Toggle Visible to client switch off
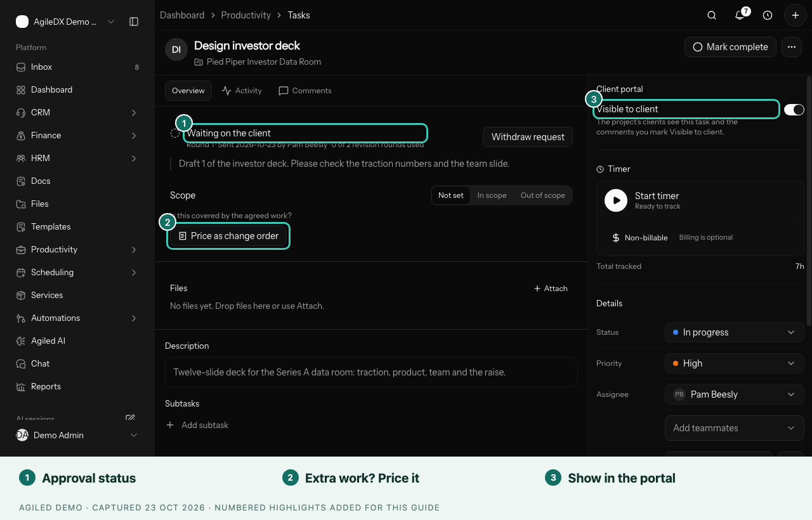 click(x=794, y=110)
